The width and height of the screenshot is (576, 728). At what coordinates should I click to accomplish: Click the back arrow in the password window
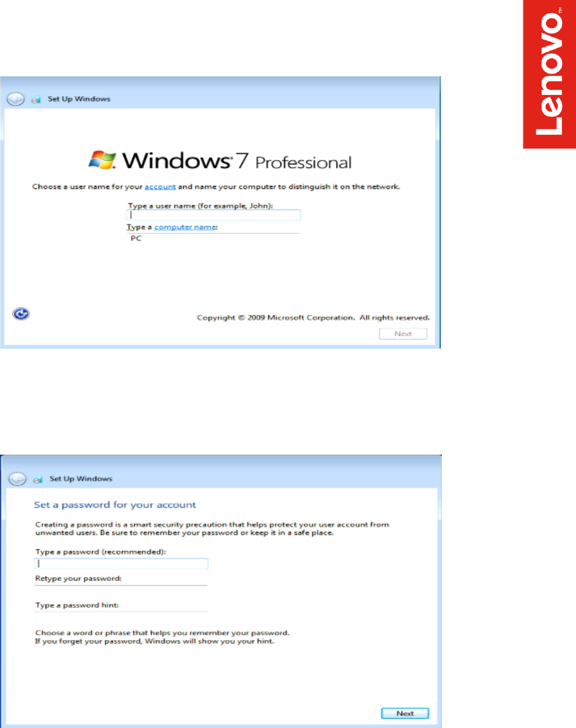click(17, 479)
